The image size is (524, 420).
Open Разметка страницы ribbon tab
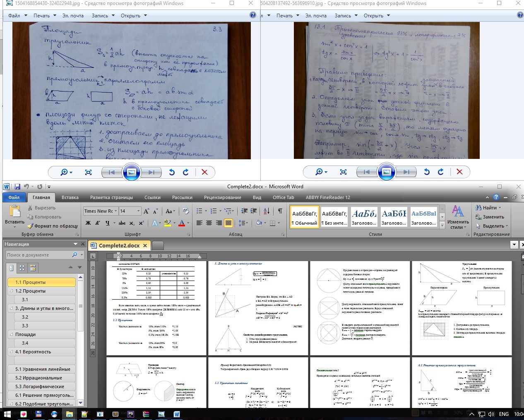coord(111,197)
